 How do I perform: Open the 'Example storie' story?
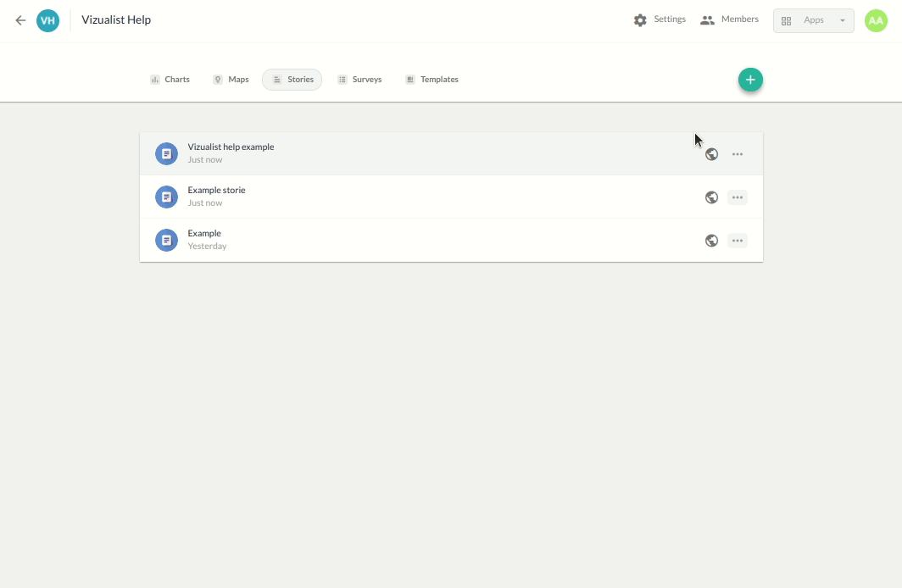(216, 191)
